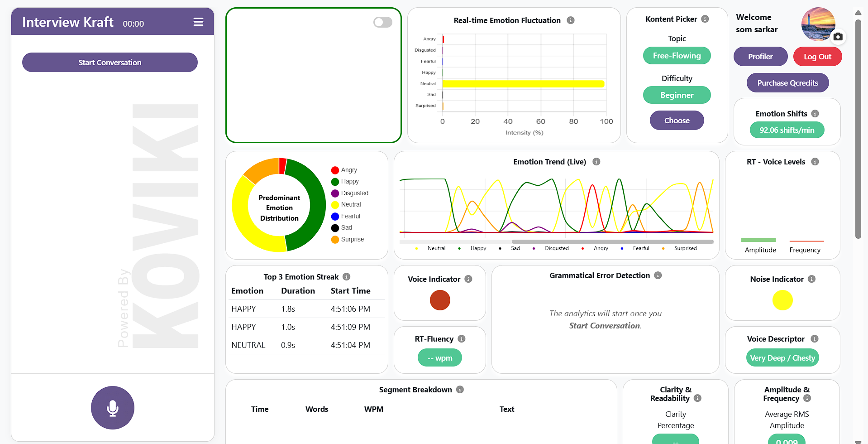
Task: Click the Voice Indicator info icon
Action: 468,279
